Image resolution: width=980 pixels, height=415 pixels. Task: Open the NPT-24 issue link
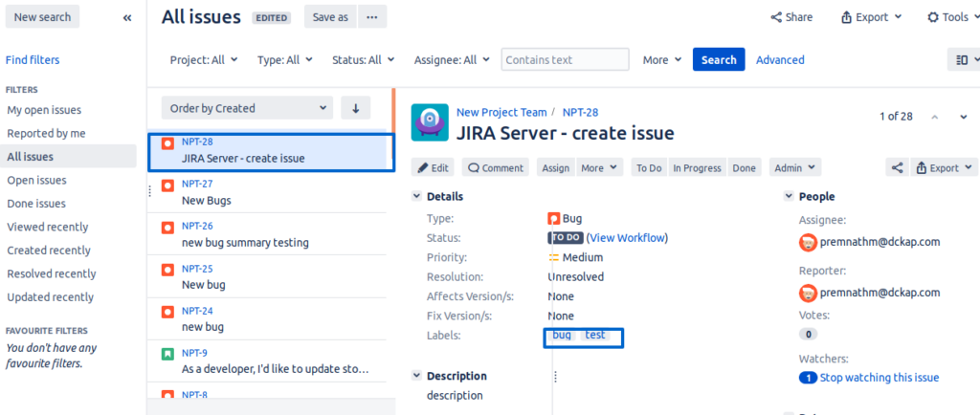(x=197, y=310)
